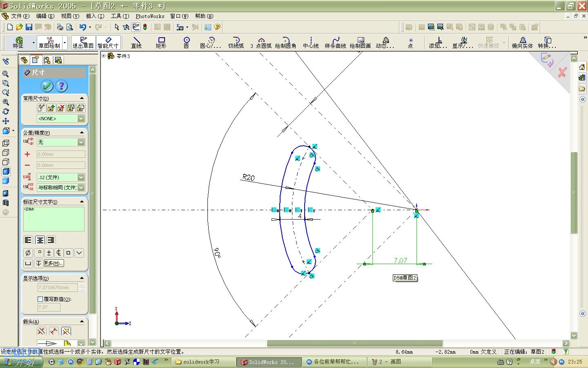This screenshot has width=588, height=368.
Task: Click the Rebuild traffic light icon
Action: pyautogui.click(x=145, y=27)
